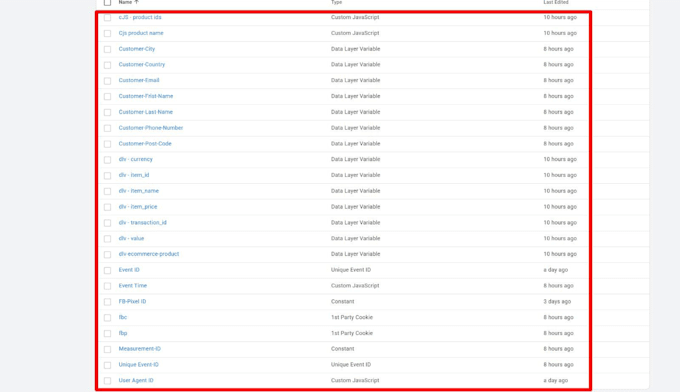Viewport: 680px width, 392px height.
Task: Open the 'dlv - currency' variable
Action: click(136, 159)
